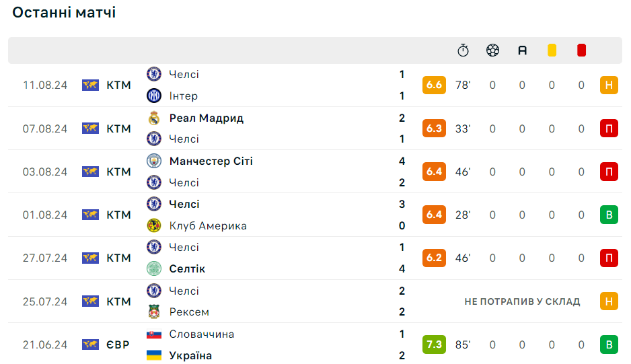Click the Celtic club crest

154,268
